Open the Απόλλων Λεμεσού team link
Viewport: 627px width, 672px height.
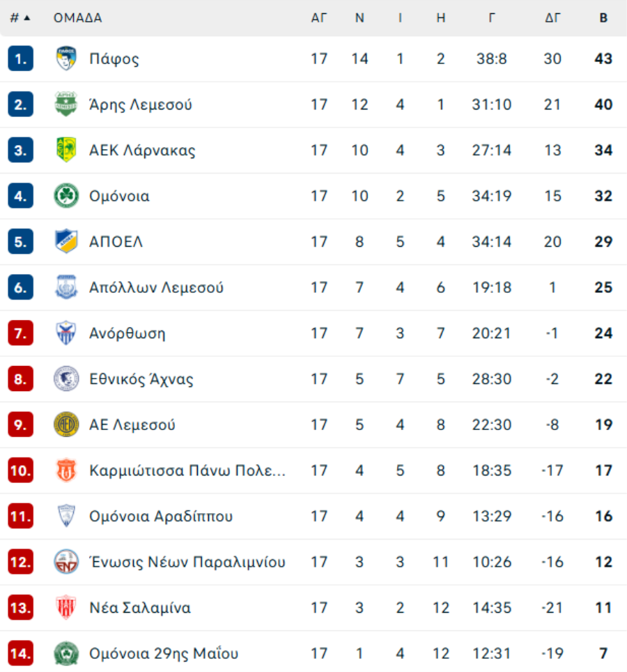coord(156,288)
